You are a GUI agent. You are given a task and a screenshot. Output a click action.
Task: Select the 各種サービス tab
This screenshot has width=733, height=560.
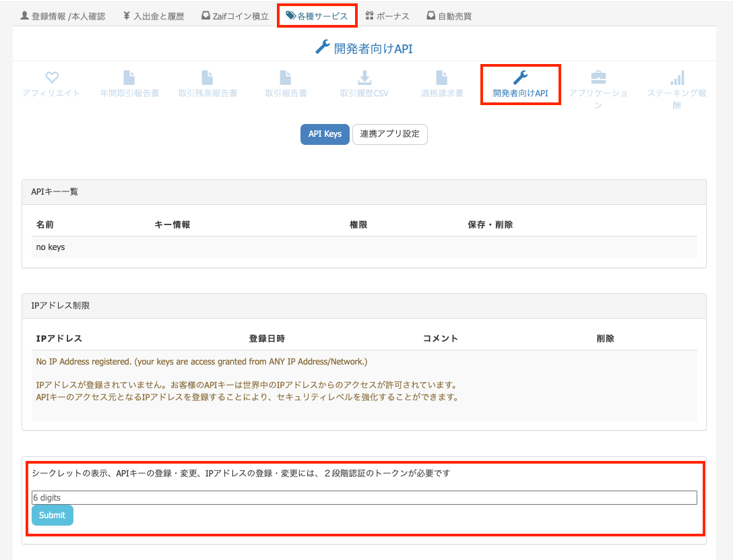(x=317, y=16)
